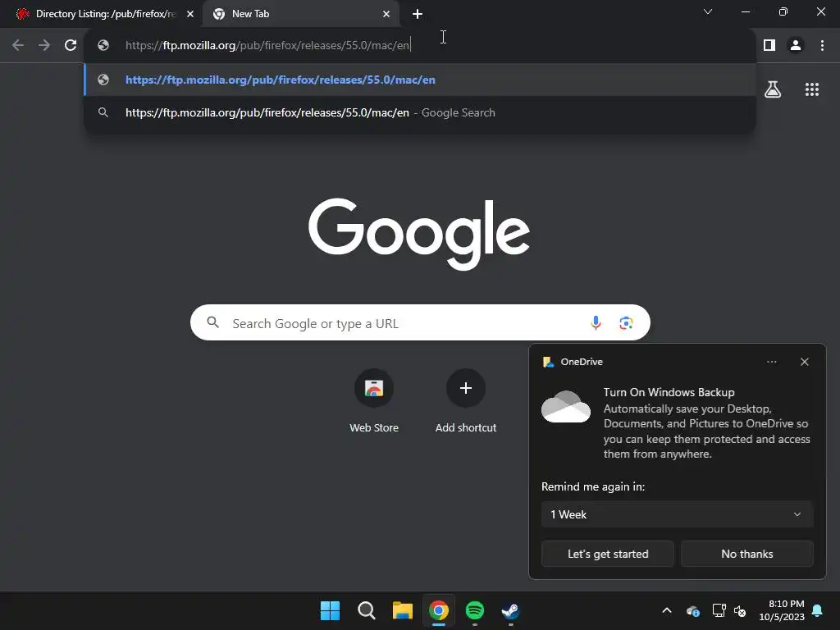Toggle the Chrome side panel icon

[x=769, y=46]
